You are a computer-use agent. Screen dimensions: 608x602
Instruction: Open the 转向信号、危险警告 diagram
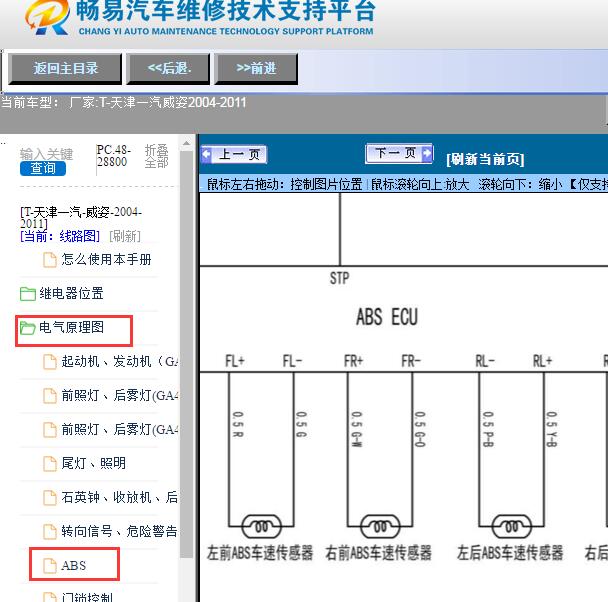click(x=119, y=531)
